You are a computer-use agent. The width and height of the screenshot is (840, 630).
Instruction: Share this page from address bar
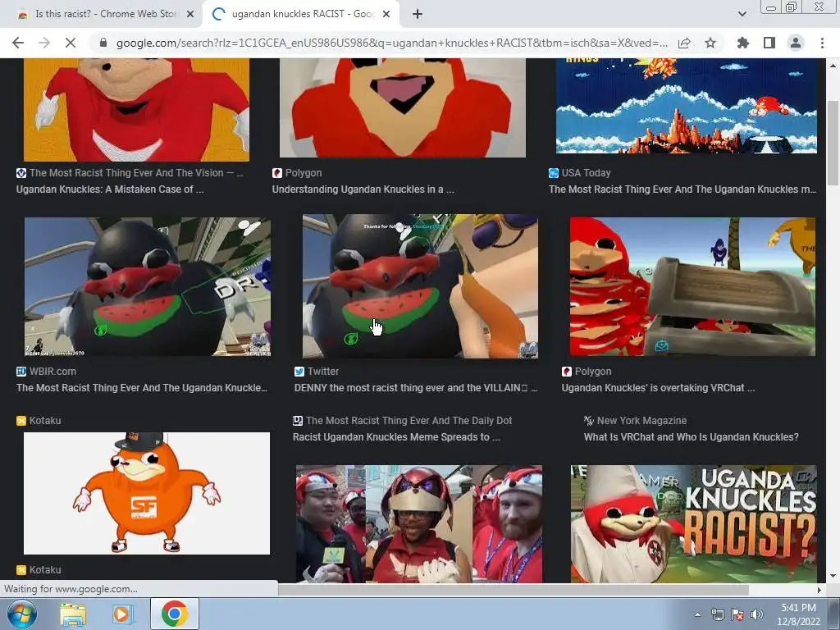pos(684,43)
